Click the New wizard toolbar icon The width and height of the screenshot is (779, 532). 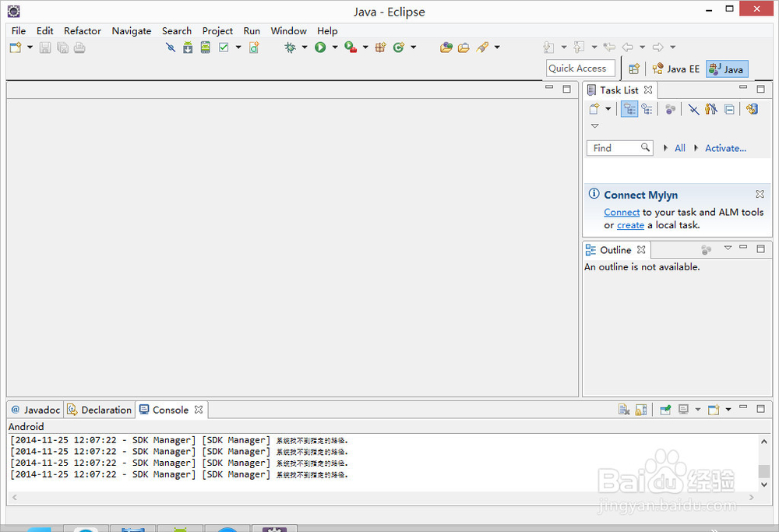coord(16,48)
